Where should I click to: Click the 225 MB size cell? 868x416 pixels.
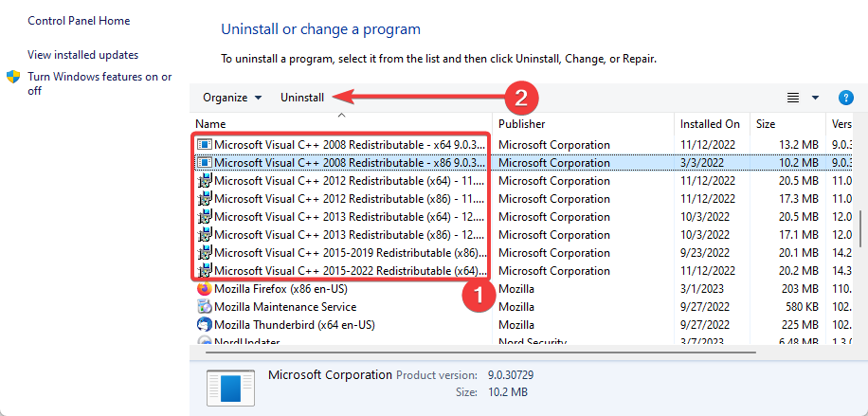coord(800,325)
